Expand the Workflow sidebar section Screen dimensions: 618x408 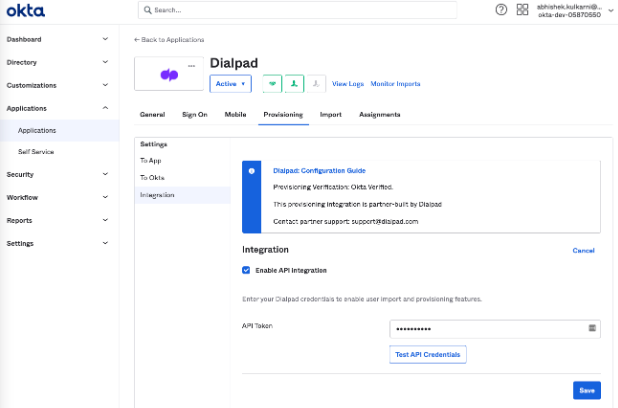(x=57, y=197)
